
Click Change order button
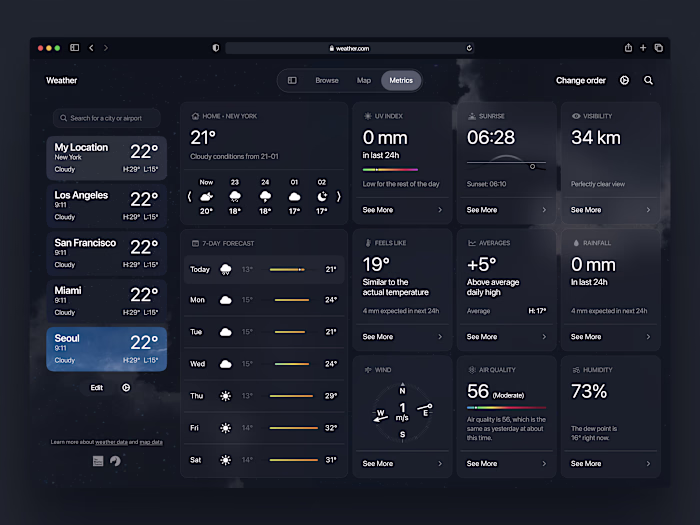click(581, 80)
